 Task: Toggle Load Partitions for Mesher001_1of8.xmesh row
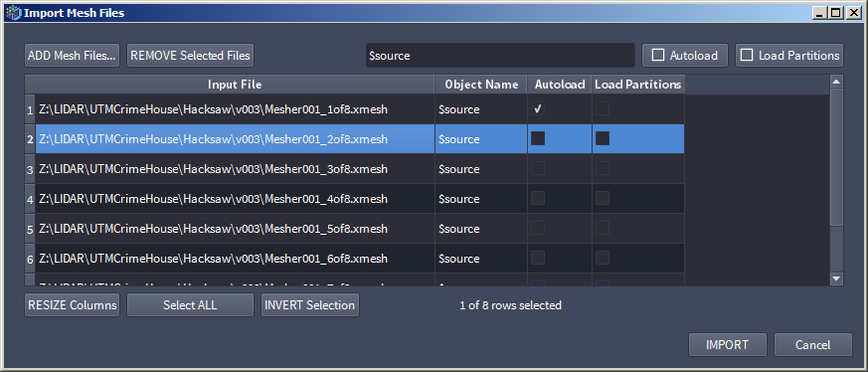click(x=603, y=109)
